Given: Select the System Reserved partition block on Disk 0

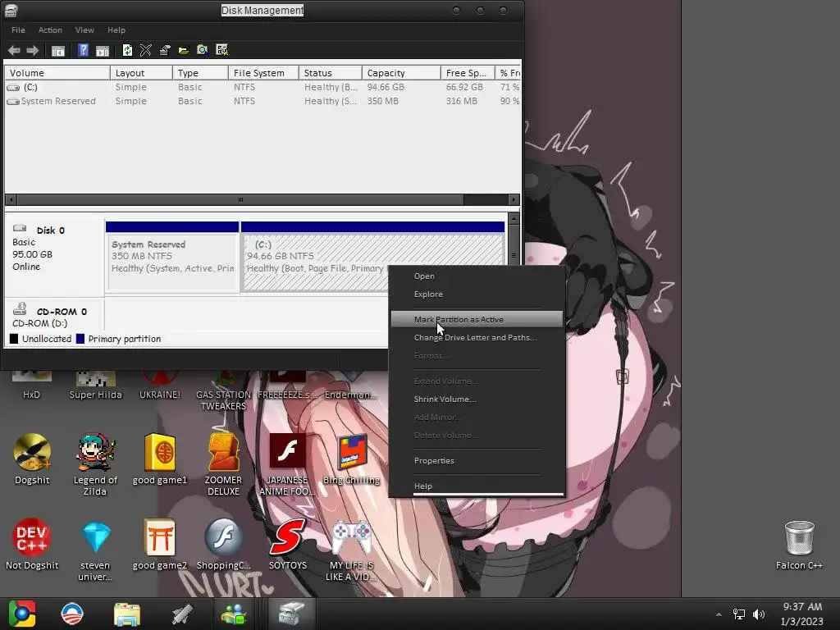Looking at the screenshot, I should click(x=172, y=257).
